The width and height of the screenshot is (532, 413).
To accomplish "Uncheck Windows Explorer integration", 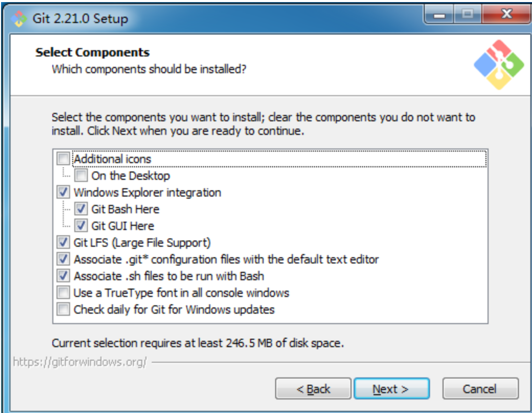I will click(63, 192).
